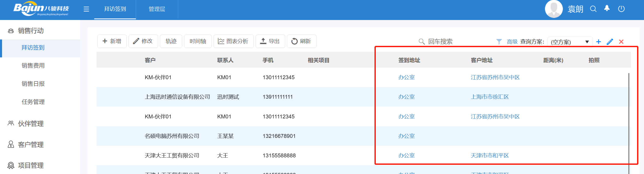Select 销售费用 in the sidebar
The image size is (644, 174).
(x=33, y=66)
